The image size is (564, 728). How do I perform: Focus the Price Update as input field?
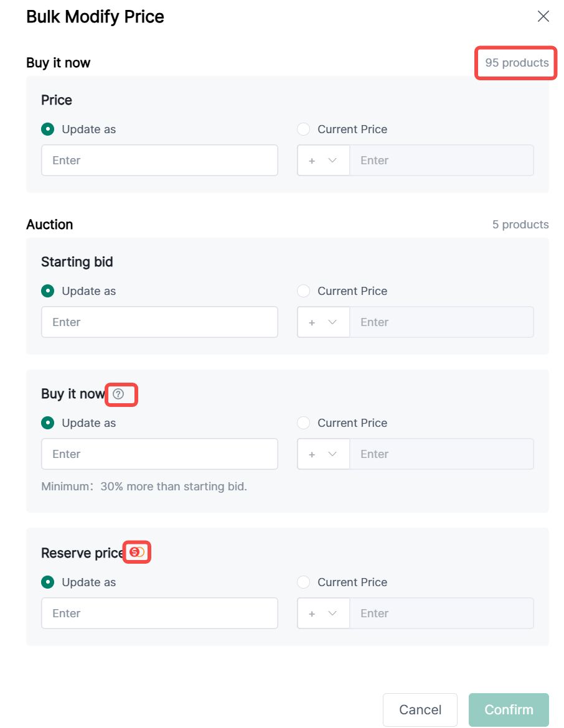(159, 161)
